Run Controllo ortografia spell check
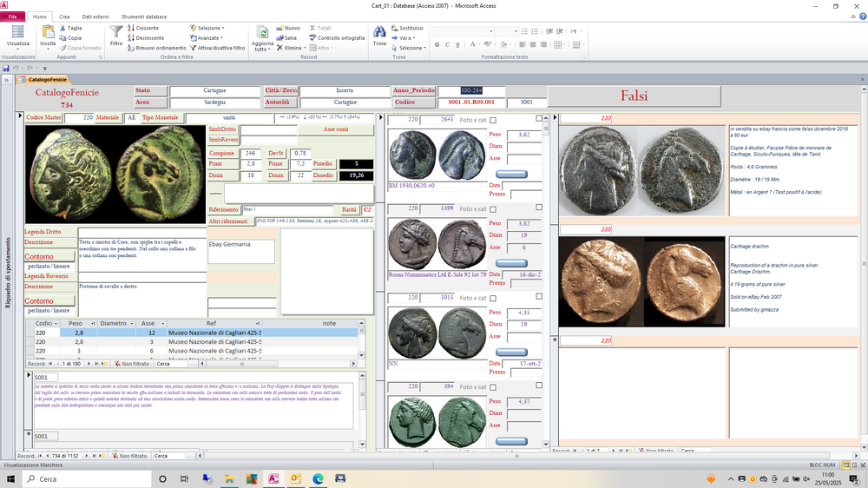Image resolution: width=868 pixels, height=488 pixels. (x=336, y=38)
